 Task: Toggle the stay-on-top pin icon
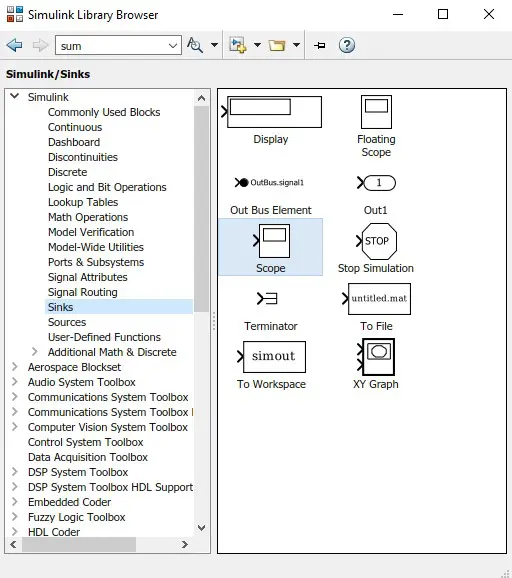320,45
